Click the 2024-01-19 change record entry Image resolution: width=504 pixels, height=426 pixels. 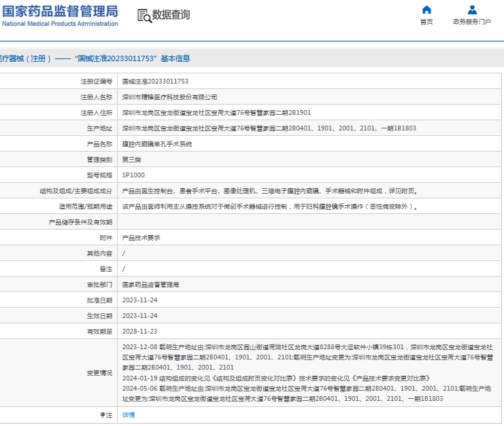pyautogui.click(x=276, y=378)
